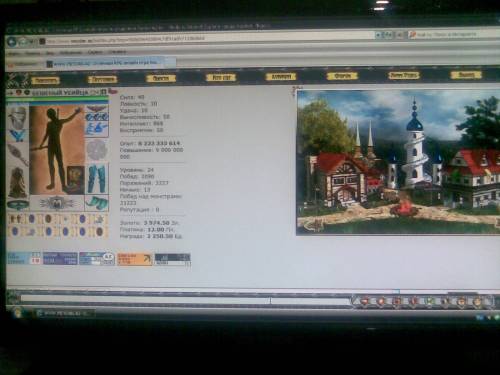Click the first yellow button in the game menu

(46, 80)
